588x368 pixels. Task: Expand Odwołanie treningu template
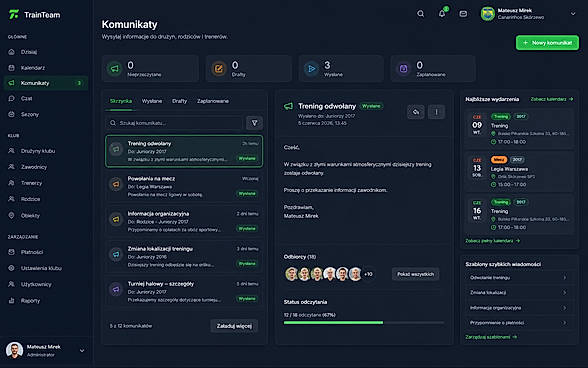pos(519,278)
